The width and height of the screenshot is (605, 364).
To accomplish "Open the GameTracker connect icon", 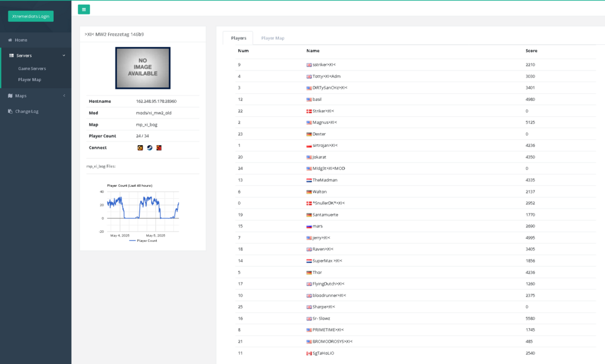I will [x=140, y=148].
